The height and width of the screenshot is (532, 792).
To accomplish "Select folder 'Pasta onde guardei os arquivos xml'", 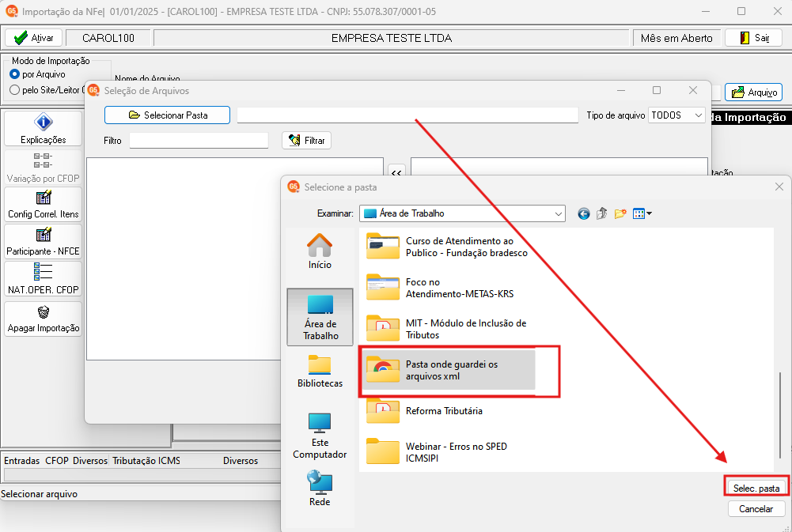I will pyautogui.click(x=449, y=370).
